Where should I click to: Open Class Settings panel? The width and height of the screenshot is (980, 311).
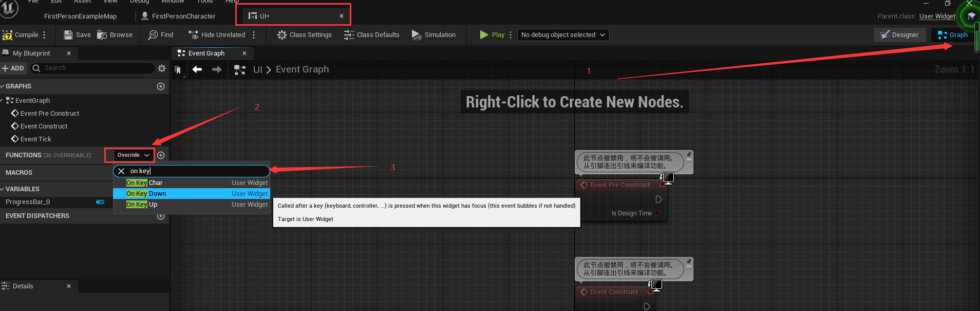(304, 35)
